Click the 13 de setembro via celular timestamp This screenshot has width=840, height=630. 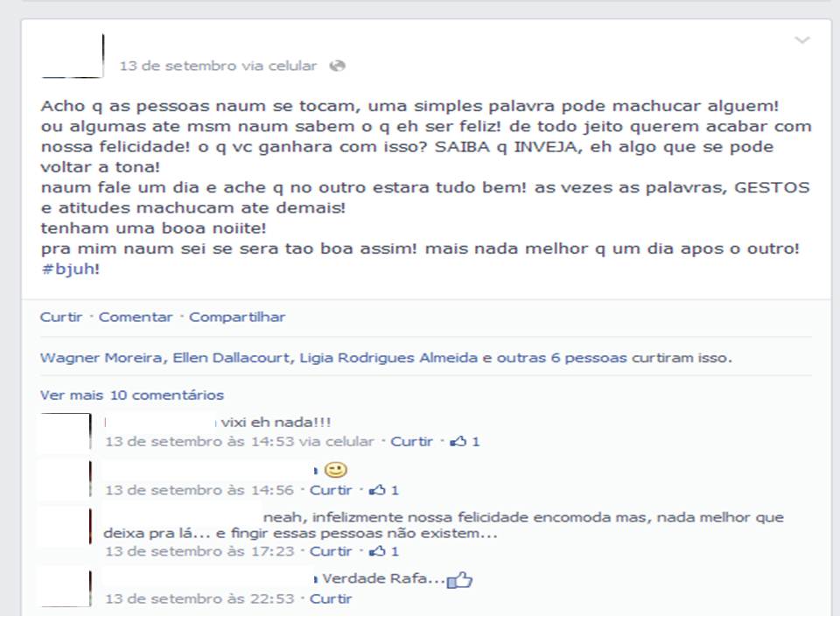tap(218, 66)
